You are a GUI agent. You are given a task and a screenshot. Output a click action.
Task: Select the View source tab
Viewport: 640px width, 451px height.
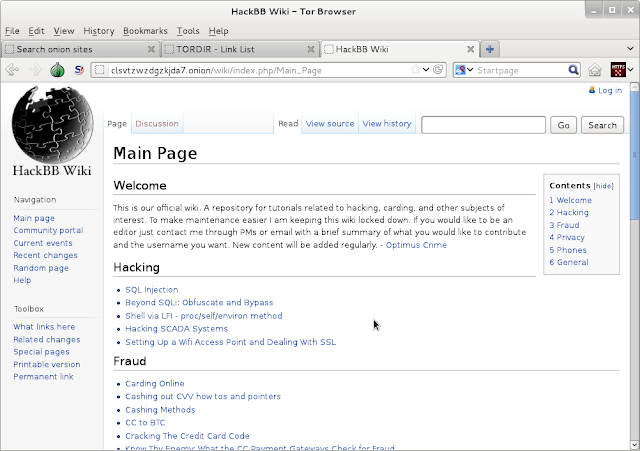tap(330, 124)
